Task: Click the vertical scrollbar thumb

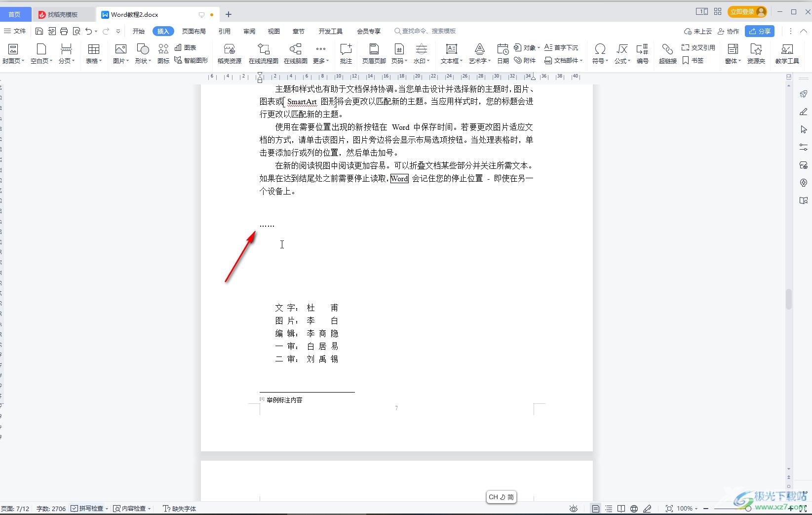Action: point(788,299)
